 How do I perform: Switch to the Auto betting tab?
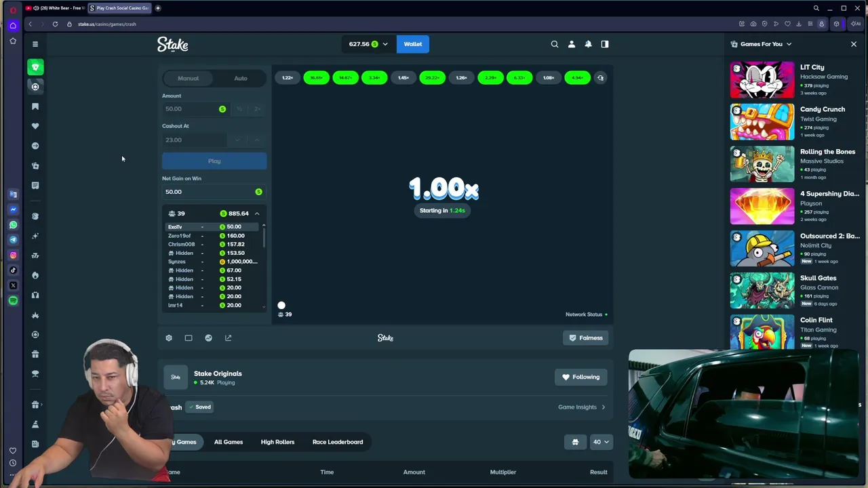click(241, 78)
